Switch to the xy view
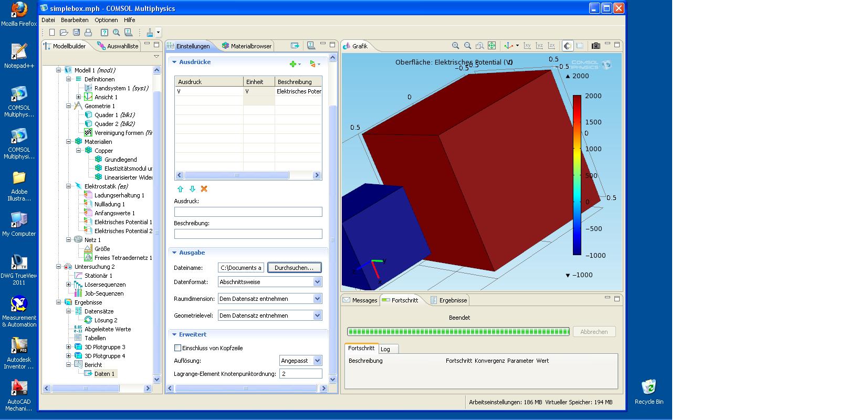Image resolution: width=868 pixels, height=420 pixels. (527, 46)
